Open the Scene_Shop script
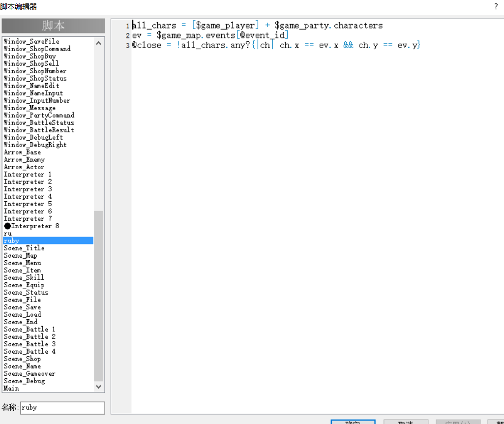The width and height of the screenshot is (504, 424). 23,359
